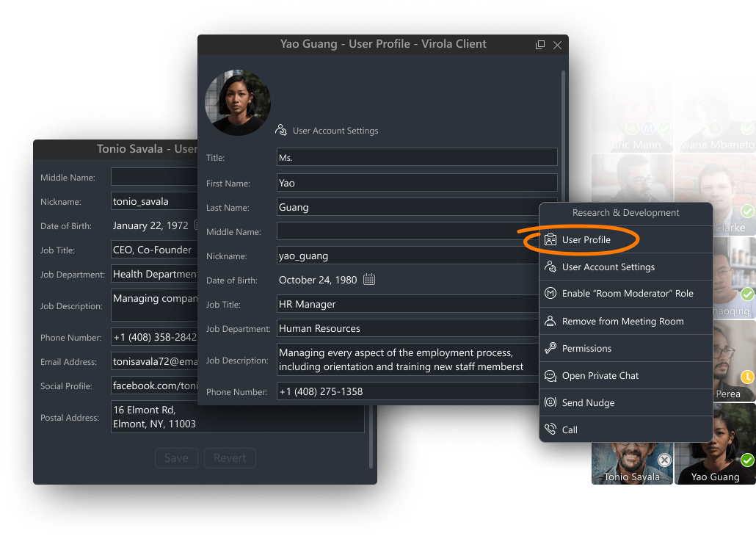Revert changes in Tonio Savala's profile

[x=230, y=457]
